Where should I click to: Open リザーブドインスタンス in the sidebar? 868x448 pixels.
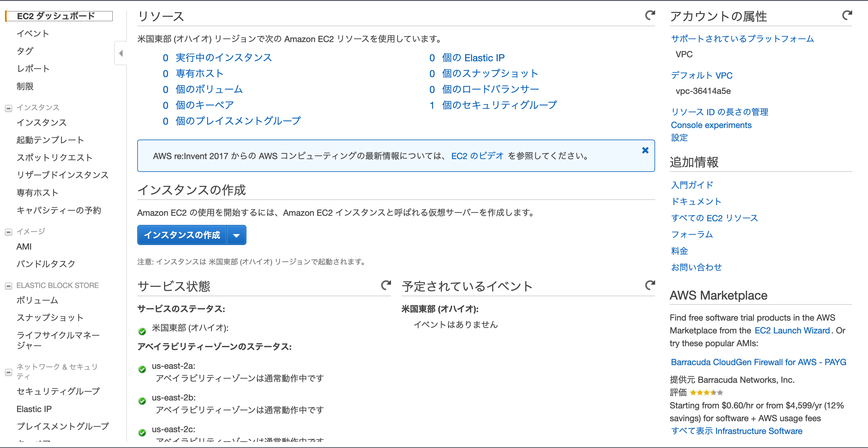point(63,175)
